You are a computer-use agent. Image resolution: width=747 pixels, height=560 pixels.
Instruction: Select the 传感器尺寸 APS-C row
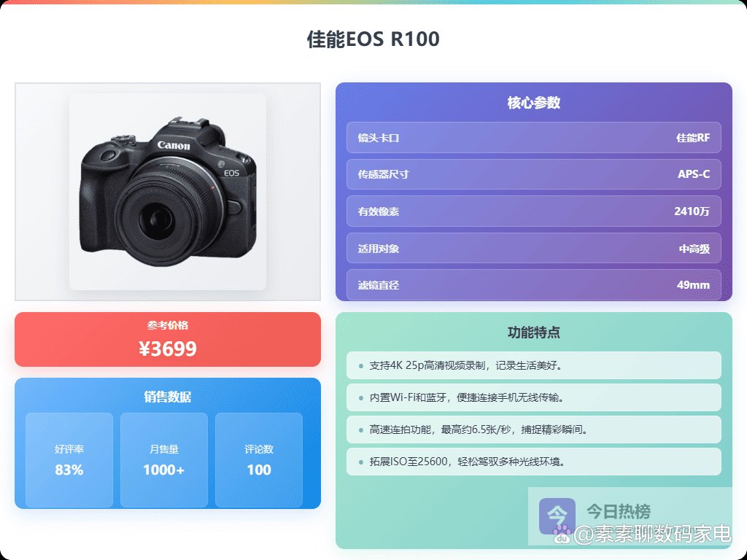coord(533,174)
